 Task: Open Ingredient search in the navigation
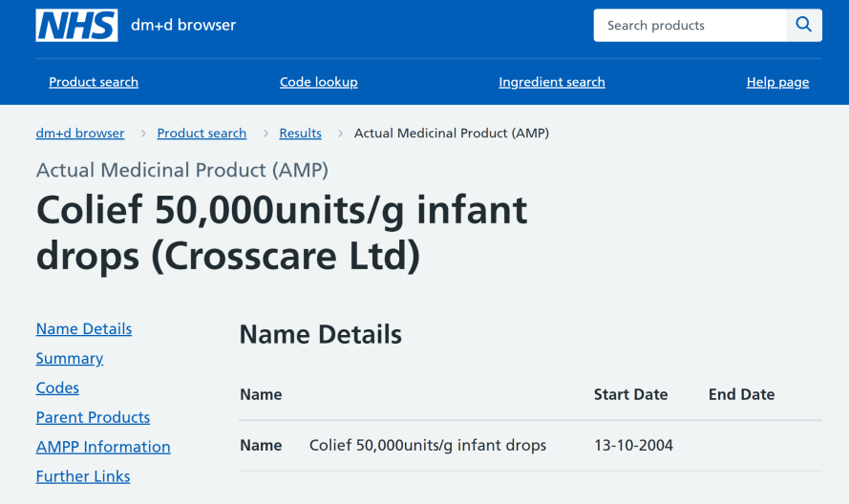coord(552,82)
